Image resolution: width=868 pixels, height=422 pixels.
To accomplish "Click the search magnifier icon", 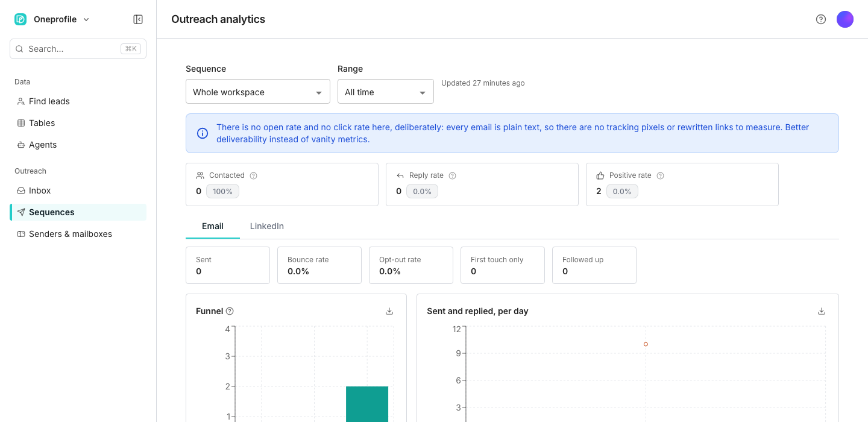I will (x=20, y=49).
